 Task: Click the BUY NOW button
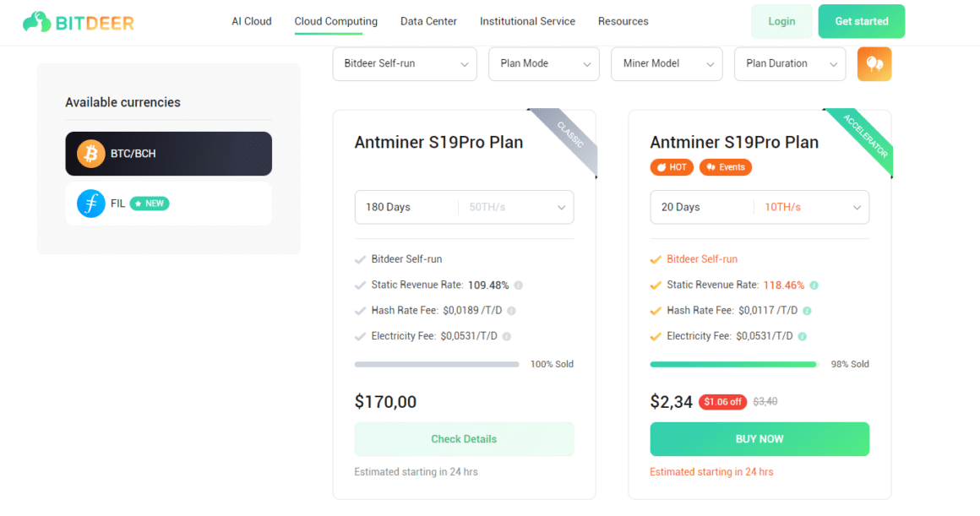tap(759, 439)
